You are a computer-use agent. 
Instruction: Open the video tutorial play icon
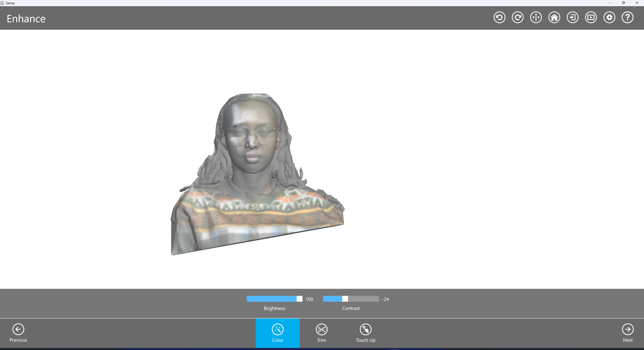point(591,17)
